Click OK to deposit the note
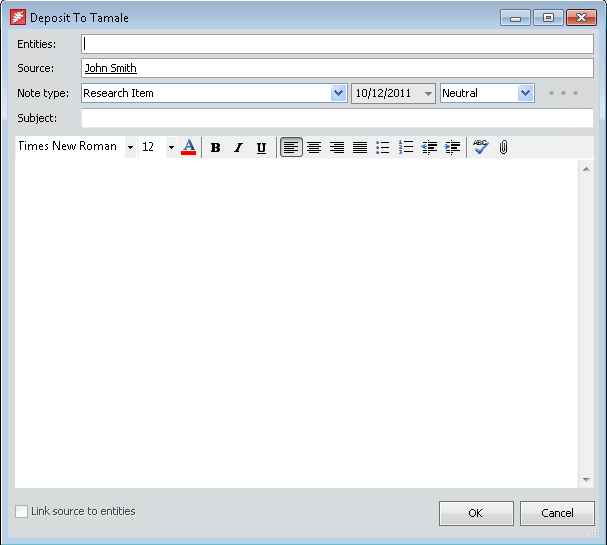 point(476,513)
